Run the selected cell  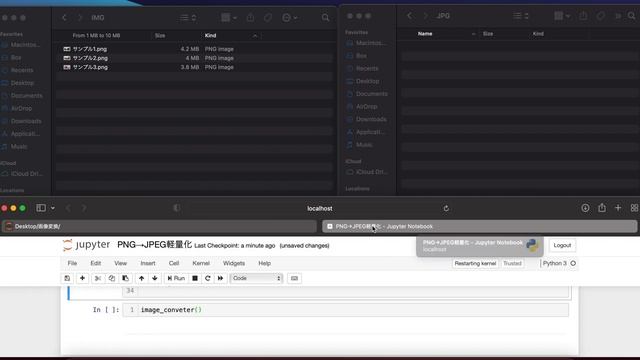[x=176, y=278]
